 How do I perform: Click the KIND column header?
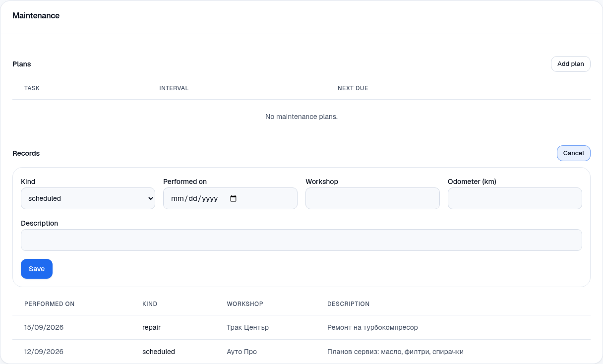150,304
